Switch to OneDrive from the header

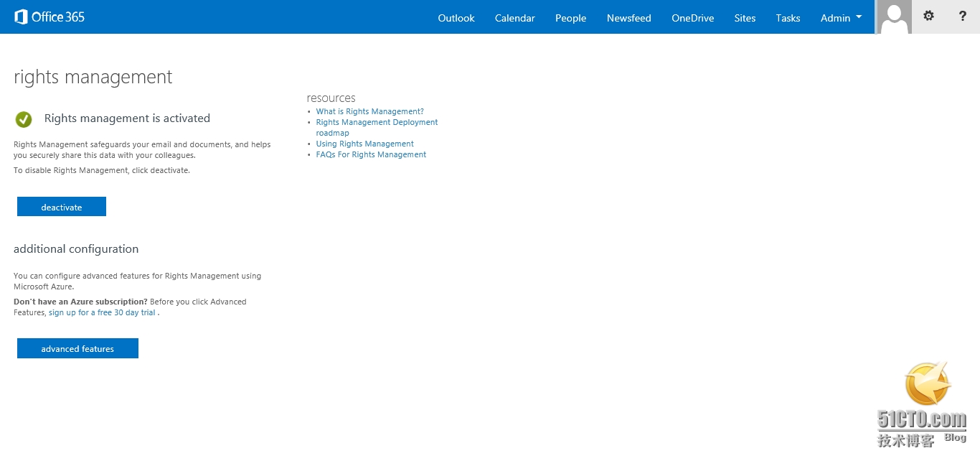[692, 18]
